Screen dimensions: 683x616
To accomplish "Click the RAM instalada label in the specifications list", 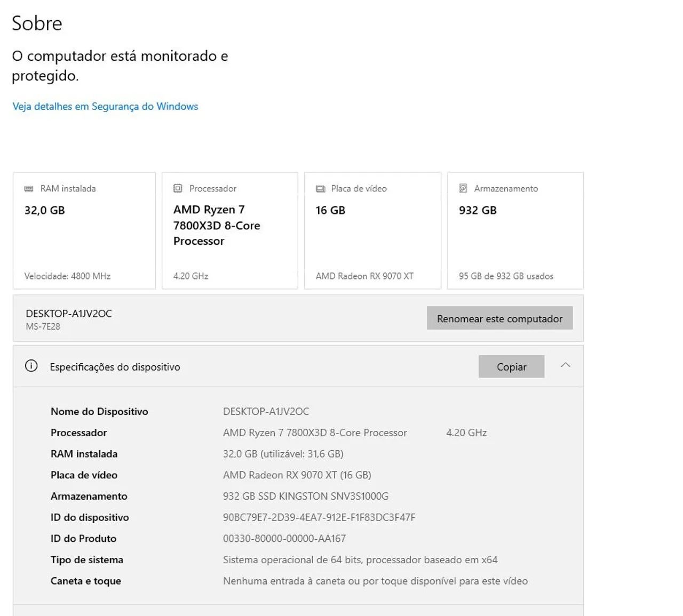I will (x=84, y=454).
